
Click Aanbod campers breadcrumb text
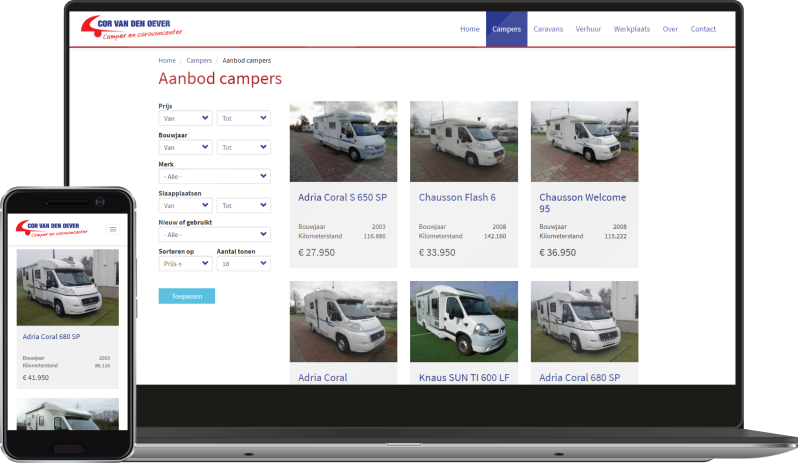(x=247, y=60)
